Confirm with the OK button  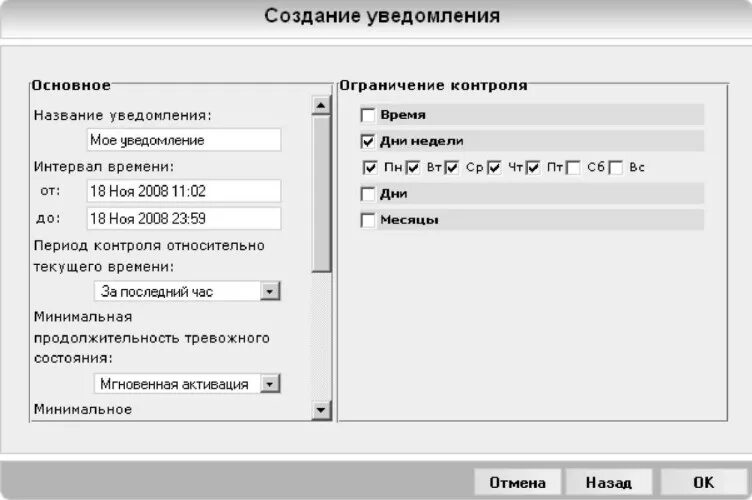(x=703, y=482)
